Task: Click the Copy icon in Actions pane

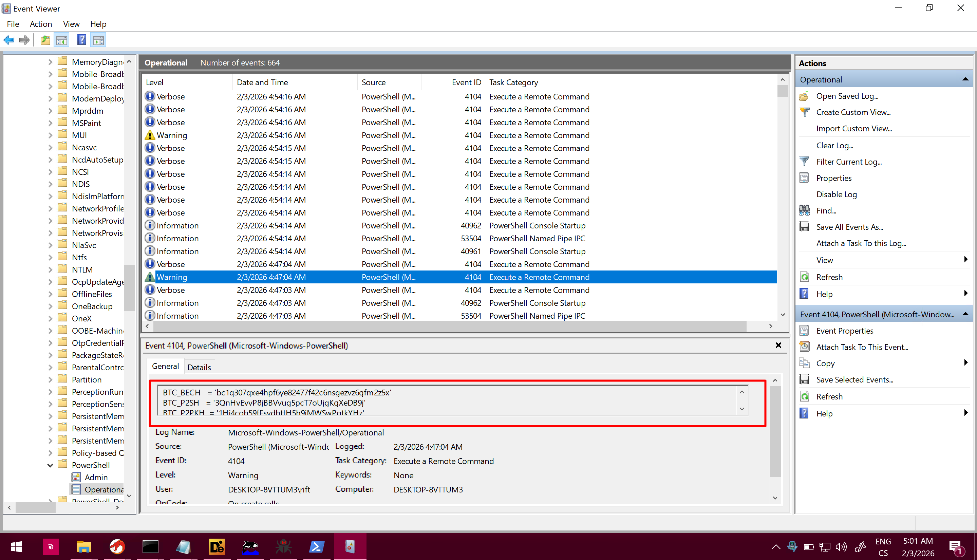Action: point(804,363)
